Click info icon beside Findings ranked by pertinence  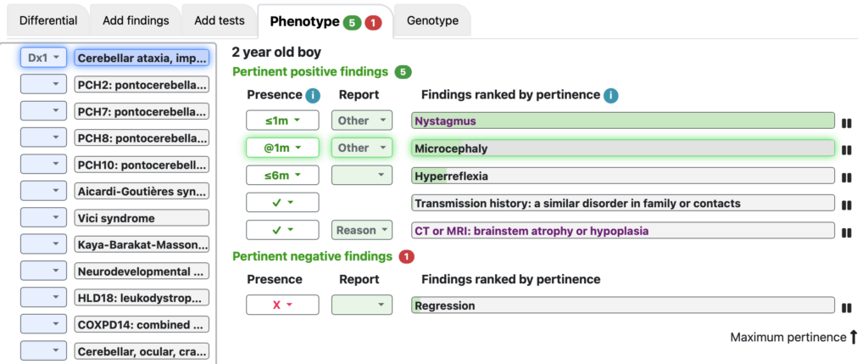611,95
